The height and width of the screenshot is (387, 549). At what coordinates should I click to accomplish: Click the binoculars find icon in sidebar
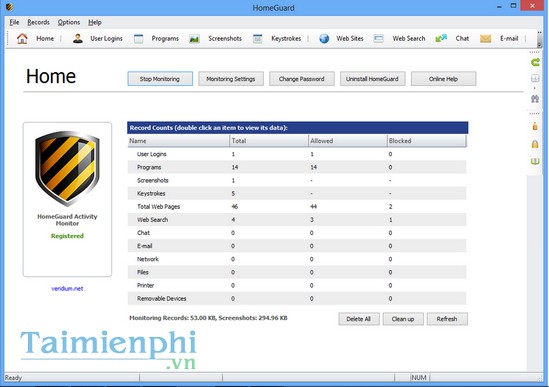click(535, 99)
